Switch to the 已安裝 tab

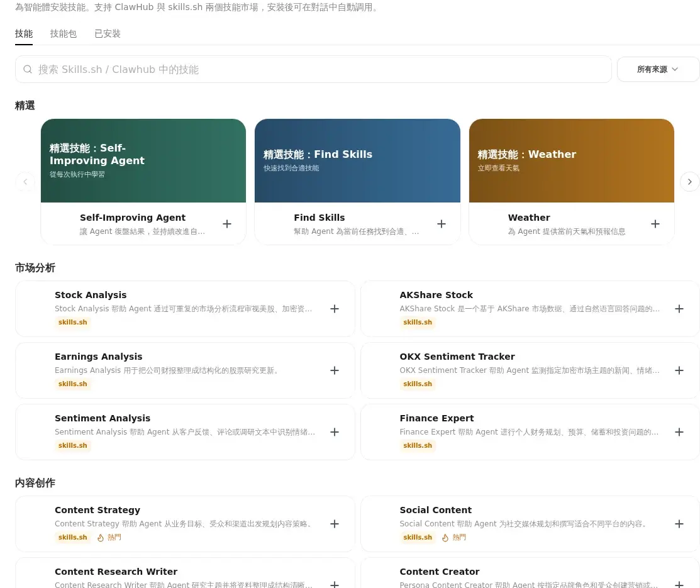coord(108,34)
